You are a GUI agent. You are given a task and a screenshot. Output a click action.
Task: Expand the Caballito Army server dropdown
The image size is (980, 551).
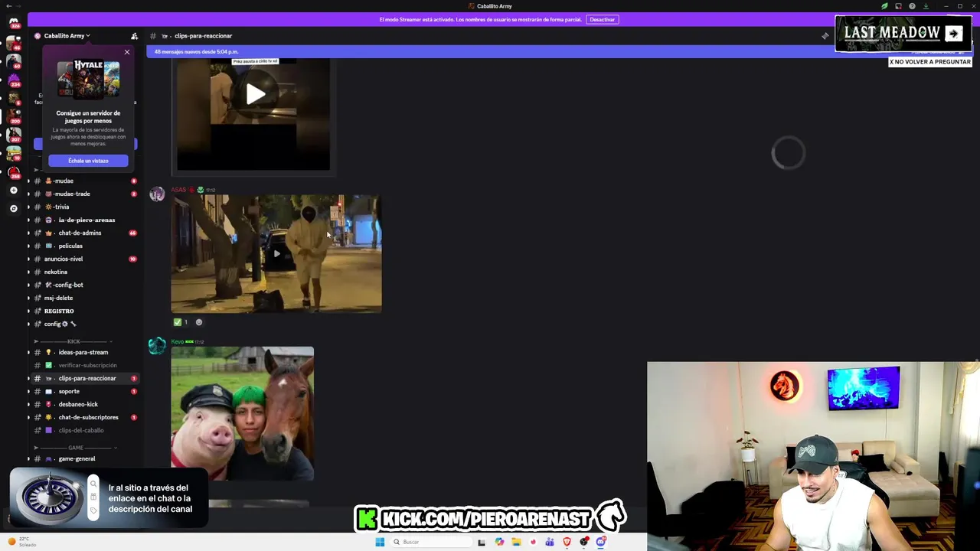coord(67,36)
